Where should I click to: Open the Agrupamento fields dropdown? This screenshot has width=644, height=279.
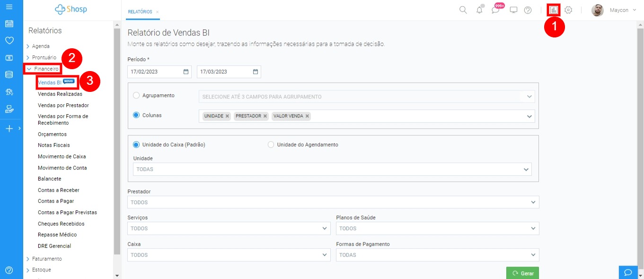[x=367, y=97]
